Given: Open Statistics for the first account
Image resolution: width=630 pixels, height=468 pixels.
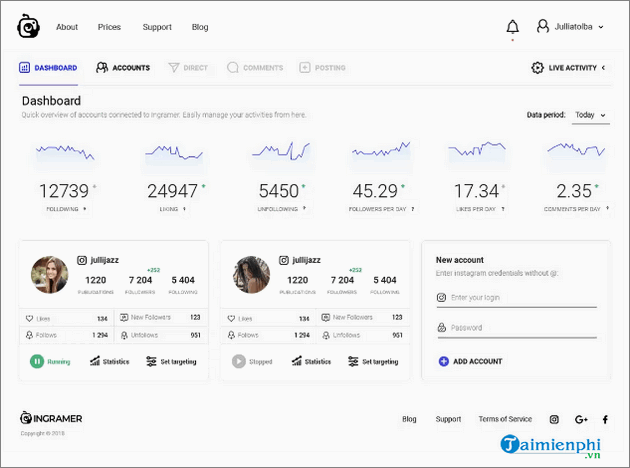Looking at the screenshot, I should pyautogui.click(x=110, y=361).
